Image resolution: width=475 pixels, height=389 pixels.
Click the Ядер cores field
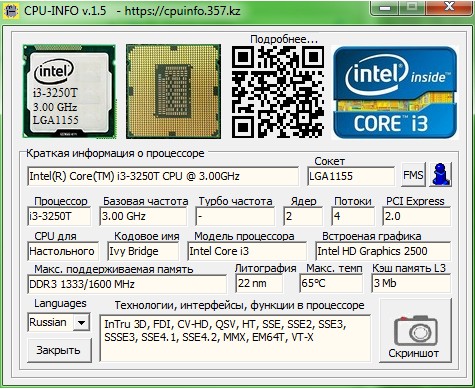point(303,216)
